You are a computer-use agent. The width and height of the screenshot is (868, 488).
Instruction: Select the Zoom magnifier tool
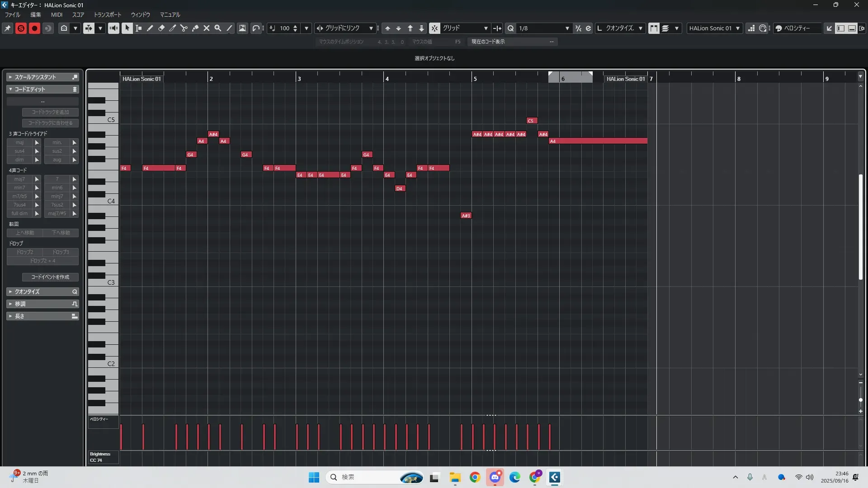217,28
